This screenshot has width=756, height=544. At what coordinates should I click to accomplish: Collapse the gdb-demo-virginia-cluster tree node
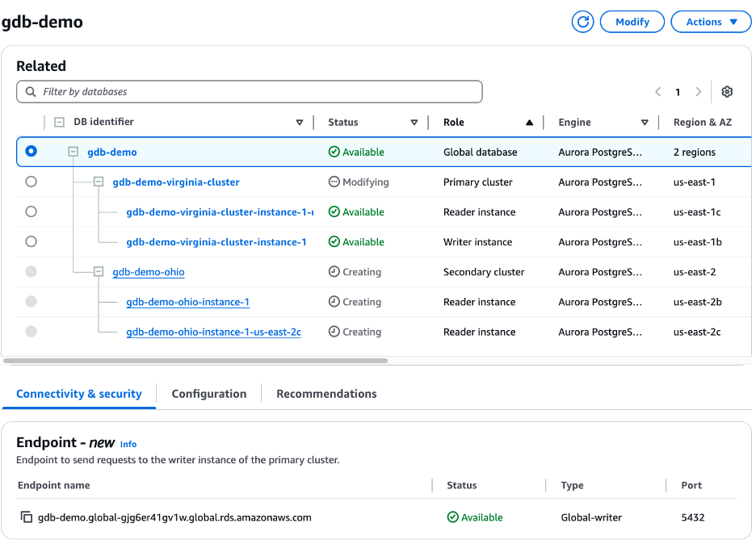click(x=99, y=182)
